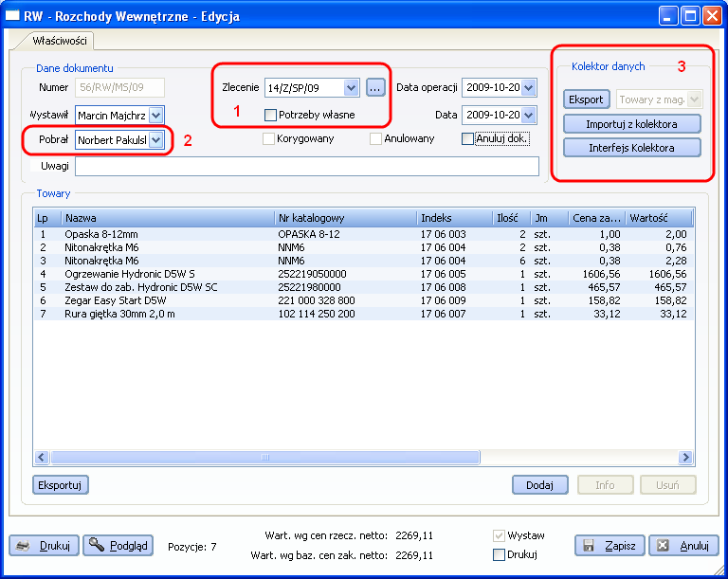The height and width of the screenshot is (579, 728).
Task: Click Importuj z kolektora button
Action: pos(631,124)
